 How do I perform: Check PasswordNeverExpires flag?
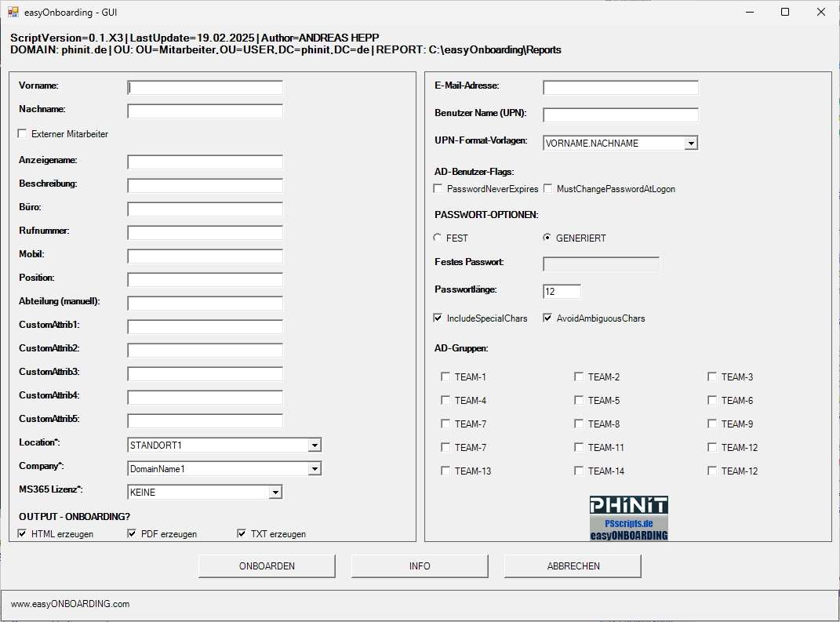438,188
